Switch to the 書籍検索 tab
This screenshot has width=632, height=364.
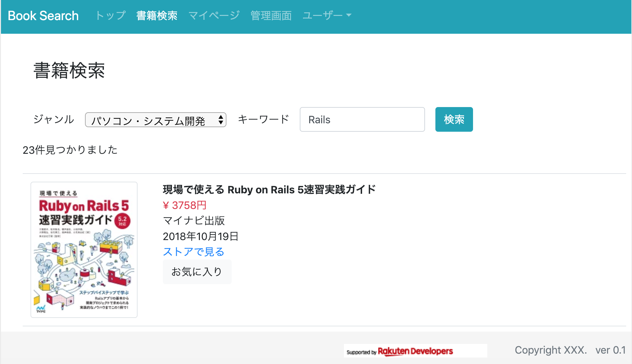tap(157, 15)
